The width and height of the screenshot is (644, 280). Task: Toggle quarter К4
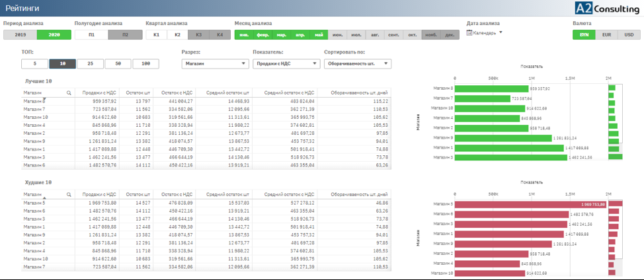220,35
